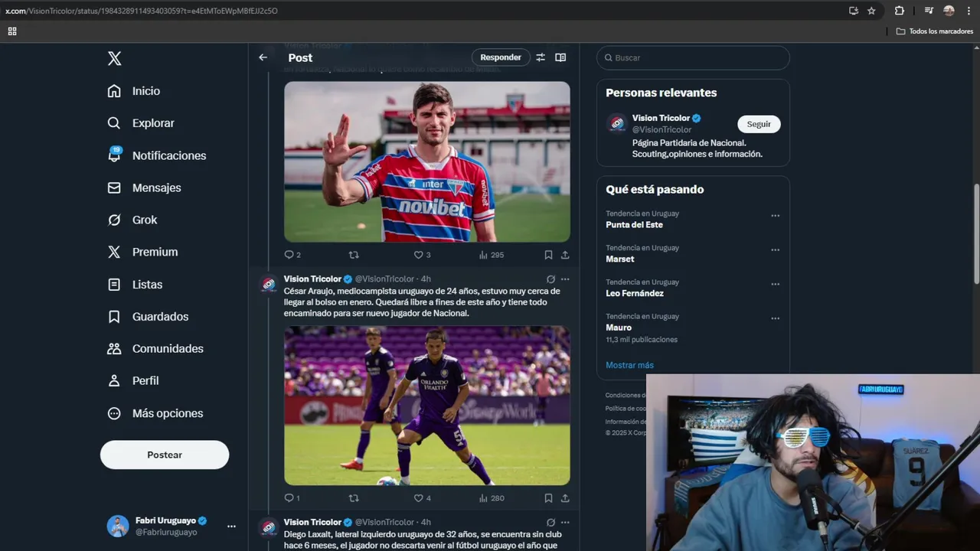Click Fabri Uruguayo profile avatar

coord(118,526)
